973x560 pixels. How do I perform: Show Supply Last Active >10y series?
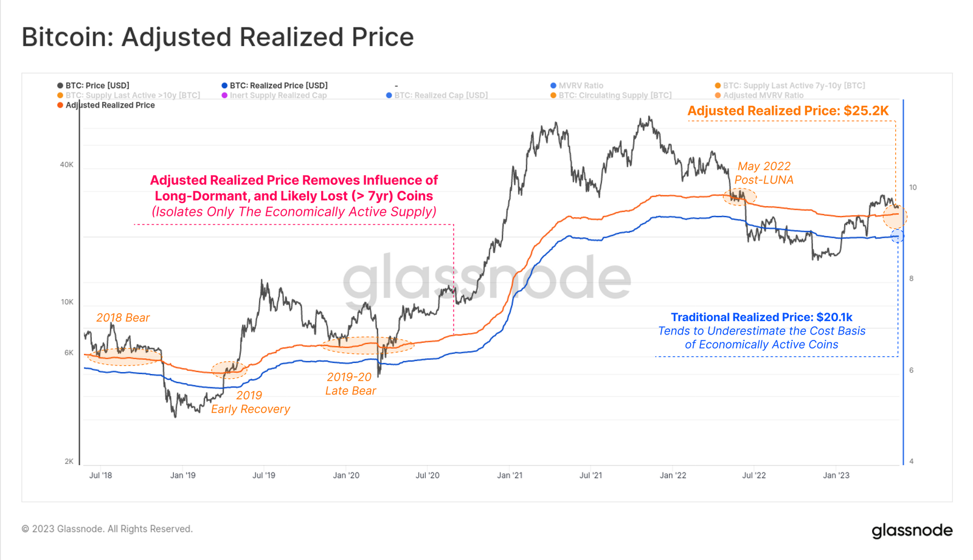128,95
